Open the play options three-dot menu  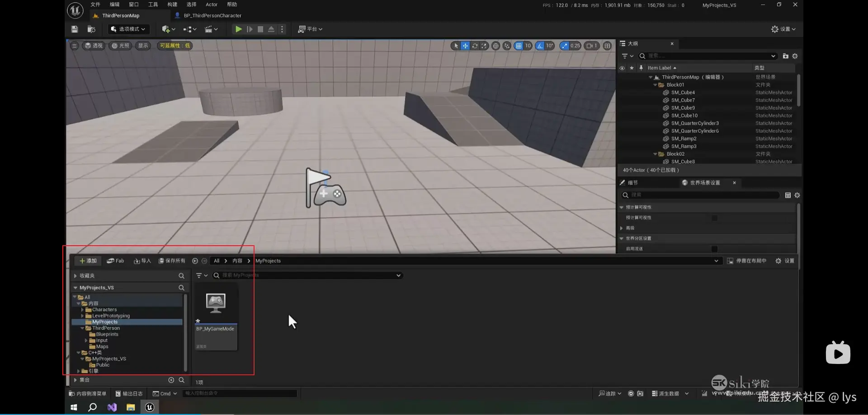282,29
